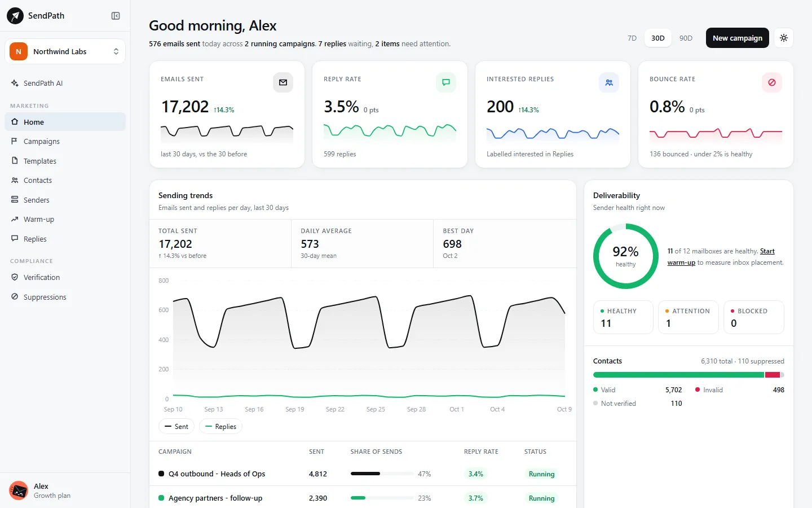This screenshot has width=812, height=508.
Task: Click the blocked icon on Bounce Rate card
Action: coord(772,82)
